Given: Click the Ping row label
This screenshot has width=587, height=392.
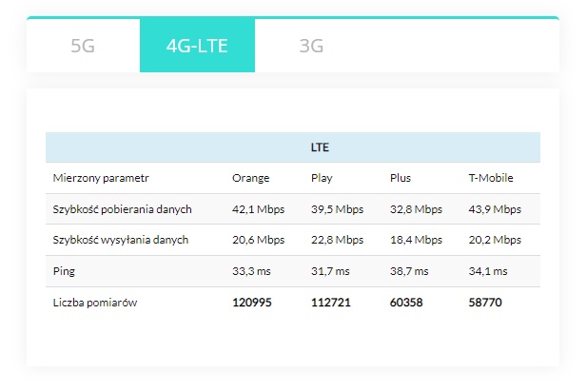Looking at the screenshot, I should pos(64,271).
